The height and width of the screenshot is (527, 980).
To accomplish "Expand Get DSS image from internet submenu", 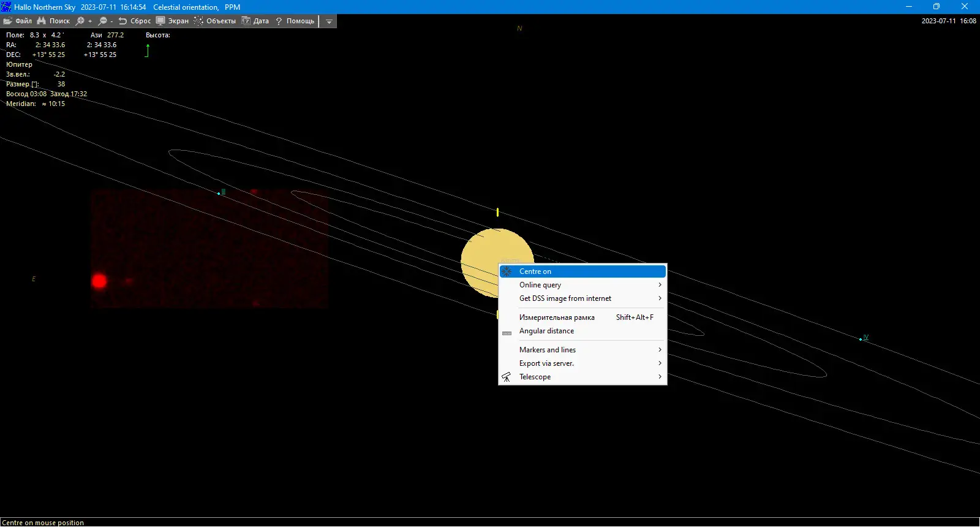I will coord(582,298).
